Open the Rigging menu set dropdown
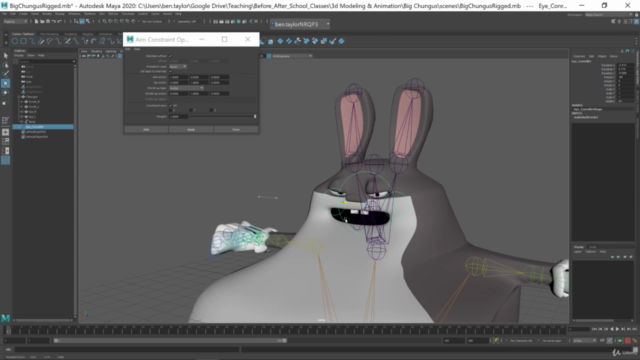This screenshot has height=360, width=640. pos(15,21)
